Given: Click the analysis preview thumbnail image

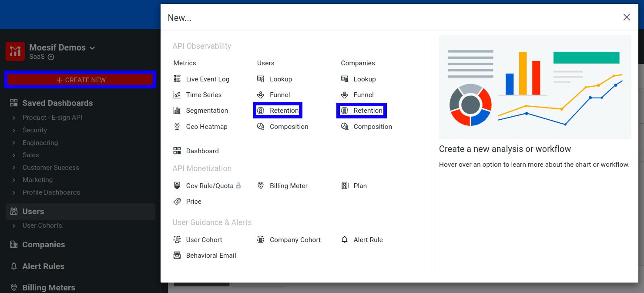Looking at the screenshot, I should [x=535, y=87].
